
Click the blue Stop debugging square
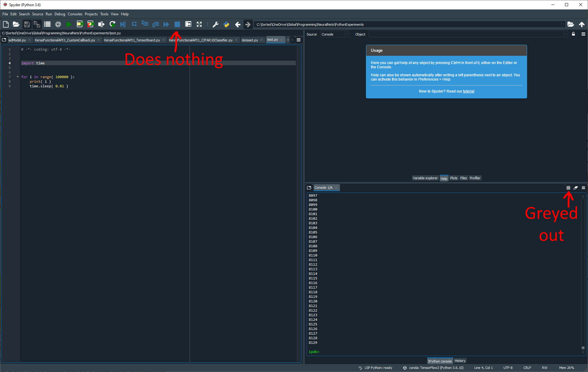pos(177,24)
